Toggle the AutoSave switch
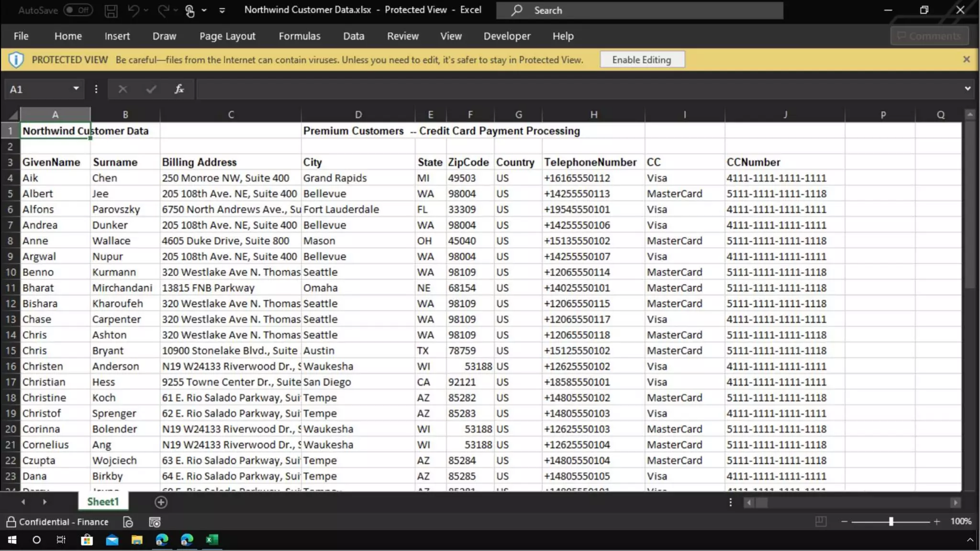 click(x=78, y=10)
